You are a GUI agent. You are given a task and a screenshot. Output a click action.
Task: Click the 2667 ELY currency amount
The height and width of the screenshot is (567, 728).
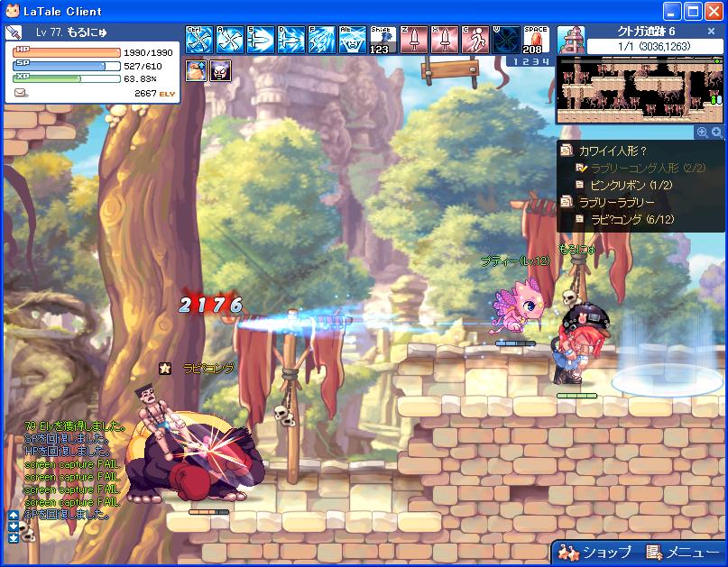click(154, 93)
